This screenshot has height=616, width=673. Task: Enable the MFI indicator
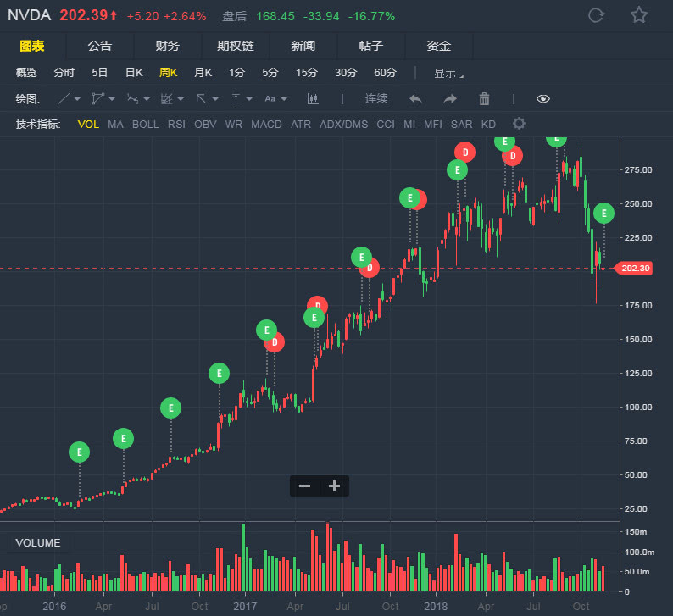[x=433, y=125]
